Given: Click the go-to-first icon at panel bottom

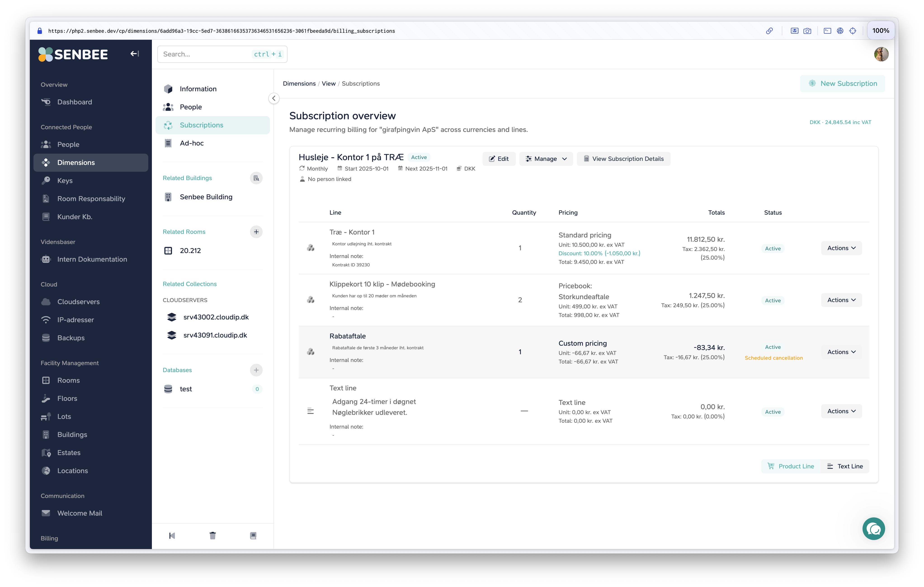Looking at the screenshot, I should pos(172,535).
